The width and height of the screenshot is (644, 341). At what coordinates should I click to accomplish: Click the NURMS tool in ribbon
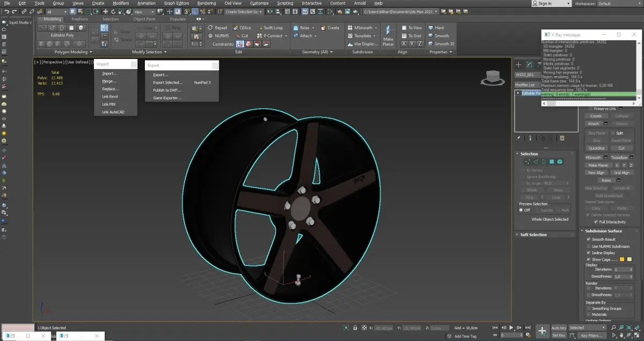click(x=217, y=36)
